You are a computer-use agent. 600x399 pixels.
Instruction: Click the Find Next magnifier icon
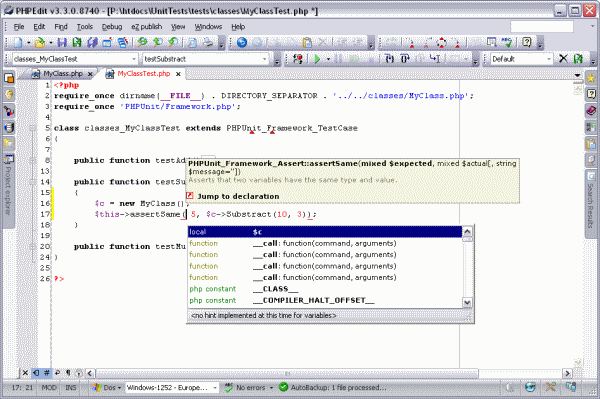(x=157, y=42)
